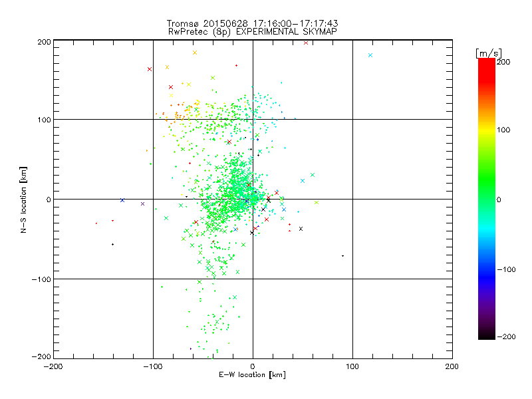Click the red X marker at the top edge

(x=306, y=43)
